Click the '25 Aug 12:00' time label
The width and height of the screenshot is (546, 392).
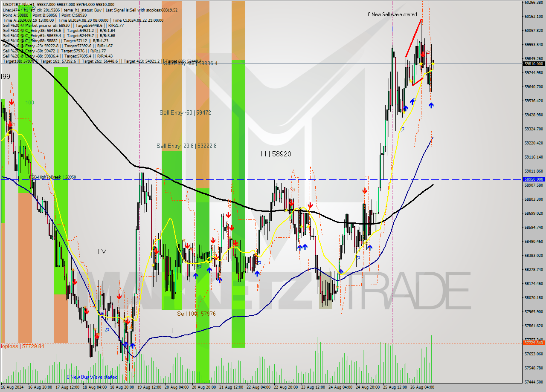point(395,387)
